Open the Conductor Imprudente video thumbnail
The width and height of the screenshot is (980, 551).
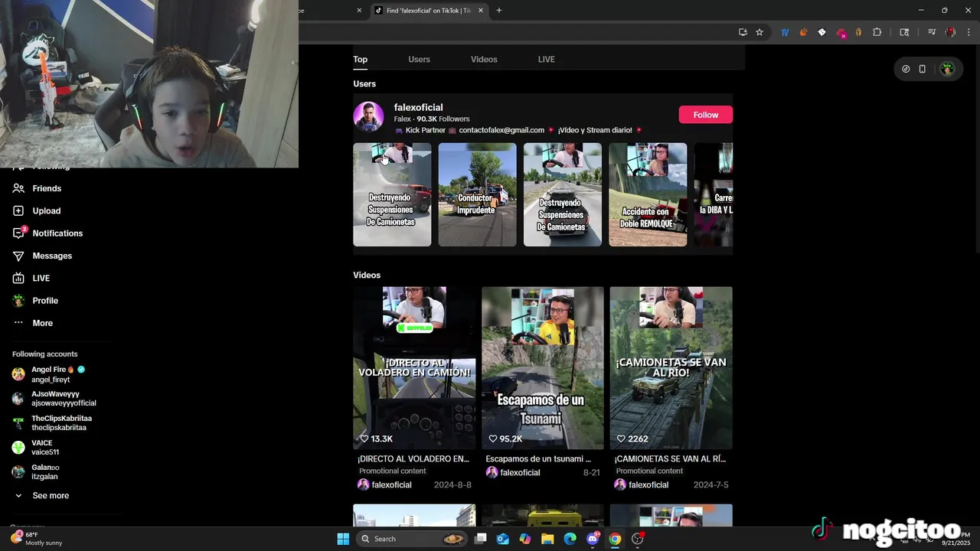coord(477,194)
